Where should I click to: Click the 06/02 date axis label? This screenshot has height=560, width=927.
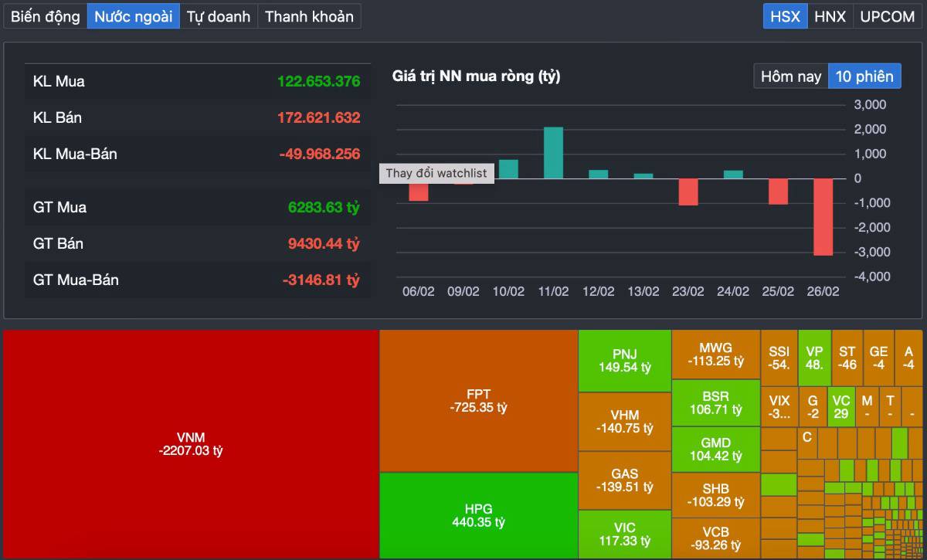[x=419, y=291]
